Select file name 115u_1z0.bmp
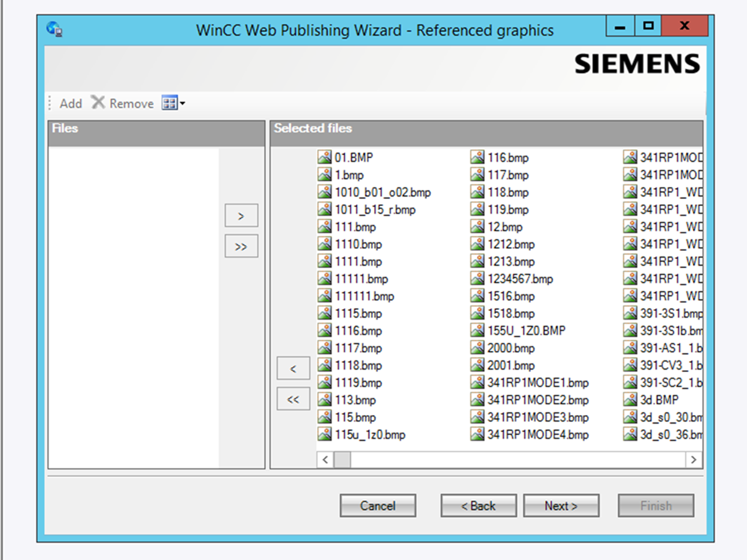747x560 pixels. pos(370,434)
